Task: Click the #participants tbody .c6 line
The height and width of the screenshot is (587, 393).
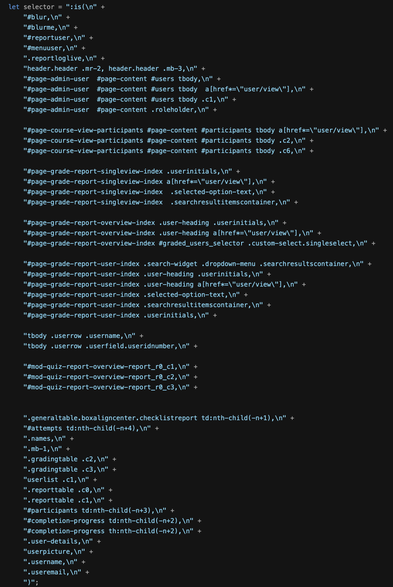Action: point(168,151)
